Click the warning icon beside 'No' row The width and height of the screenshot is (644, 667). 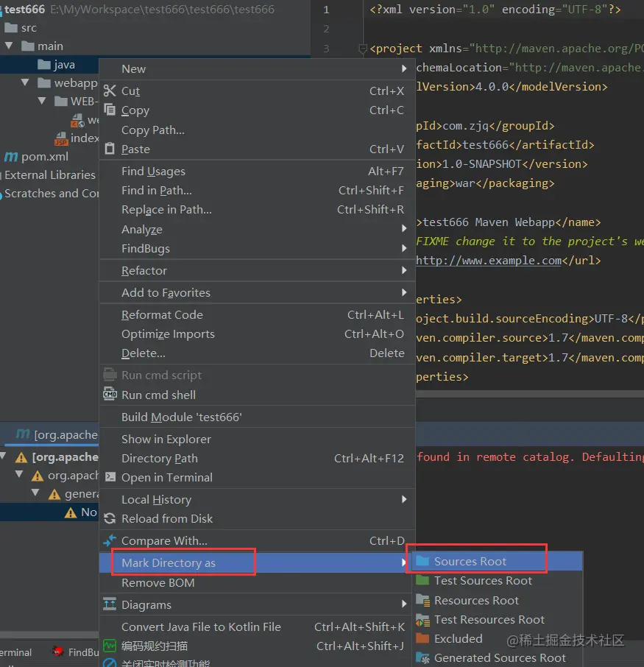(70, 512)
